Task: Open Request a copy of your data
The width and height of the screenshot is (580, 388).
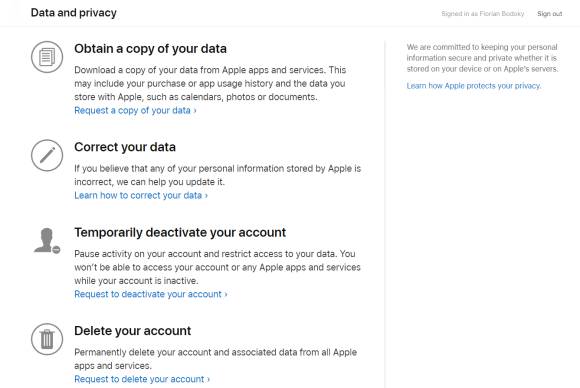Action: [135, 111]
